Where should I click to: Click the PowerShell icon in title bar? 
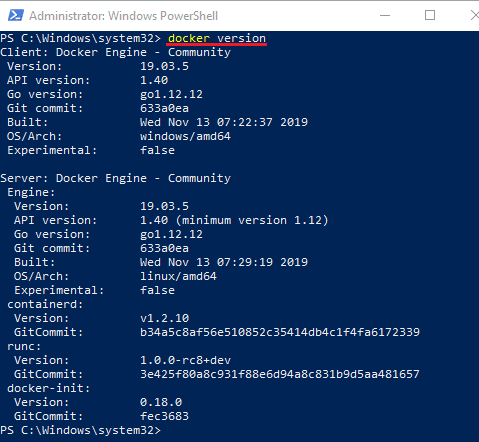click(16, 15)
